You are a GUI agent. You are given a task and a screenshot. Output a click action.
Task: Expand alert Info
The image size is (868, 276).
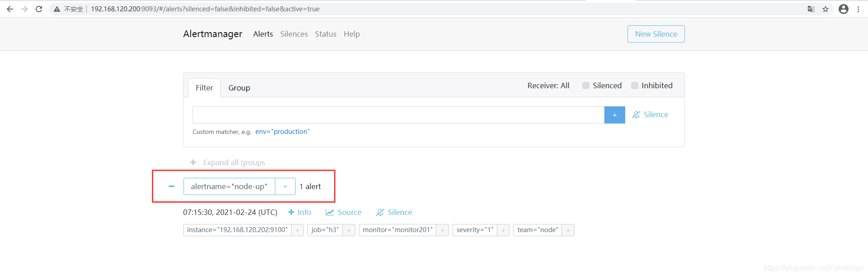click(x=300, y=212)
